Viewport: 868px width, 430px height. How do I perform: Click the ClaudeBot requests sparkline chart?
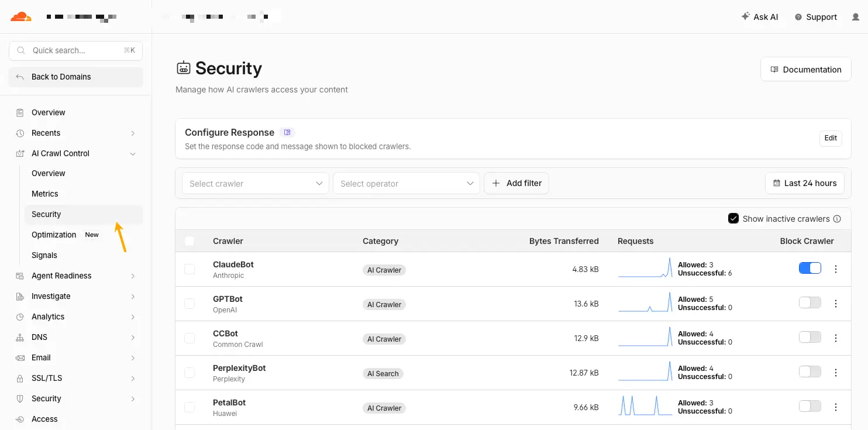coord(645,268)
